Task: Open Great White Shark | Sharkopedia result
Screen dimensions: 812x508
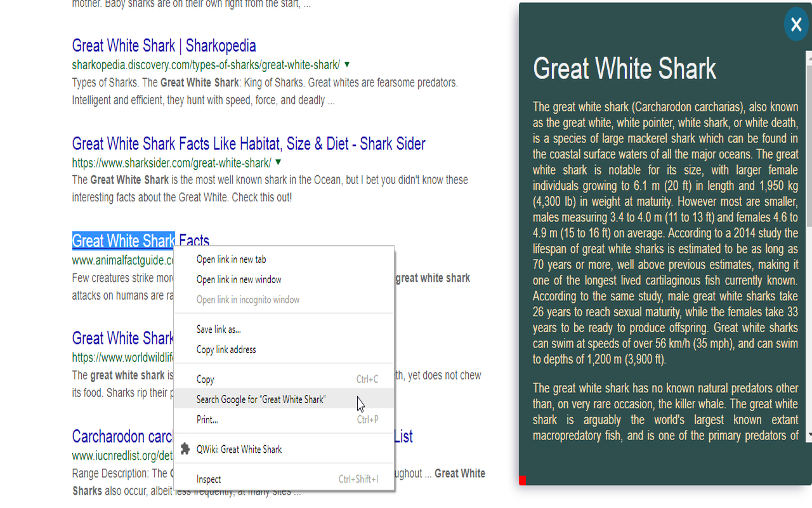Action: click(x=164, y=46)
